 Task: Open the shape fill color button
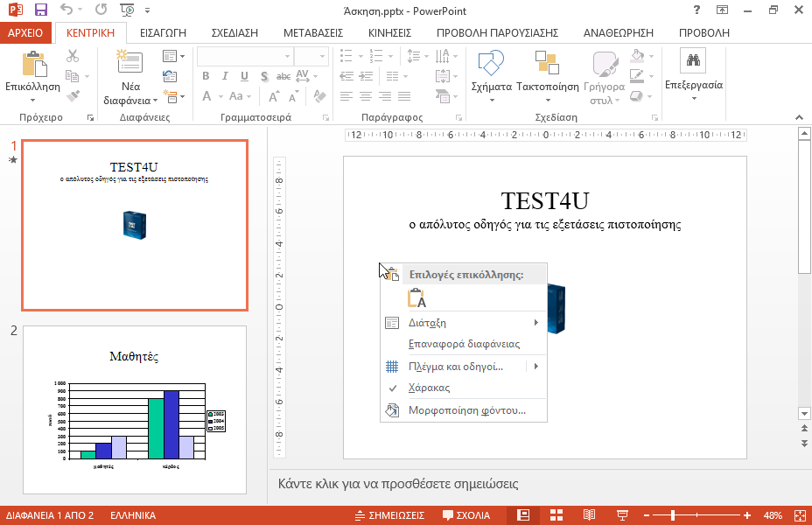637,55
